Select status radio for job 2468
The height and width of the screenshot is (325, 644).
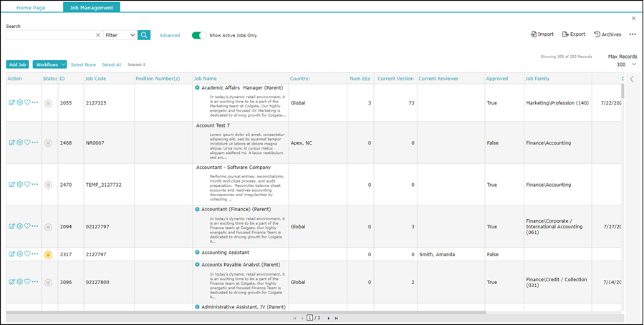(49, 143)
